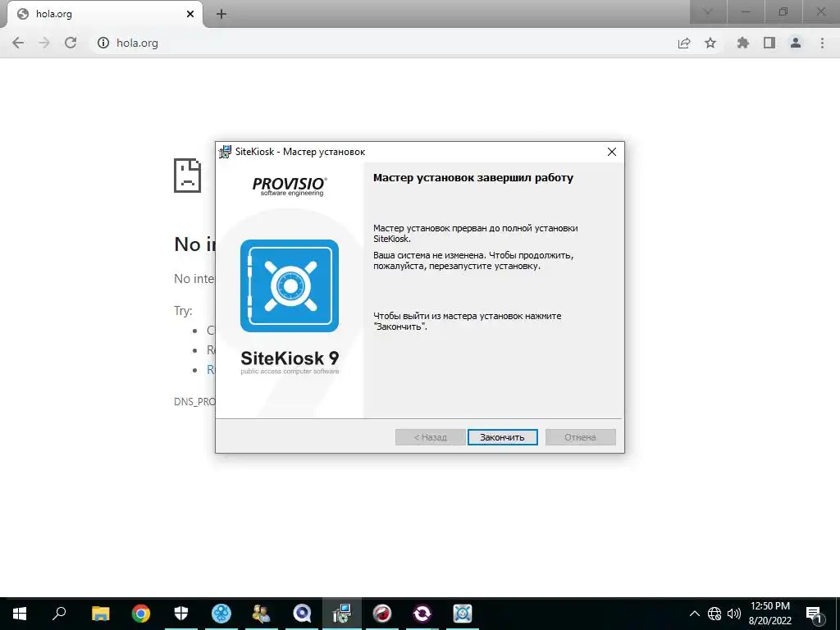The image size is (840, 630).
Task: Open the network globe tray icon
Action: (714, 614)
